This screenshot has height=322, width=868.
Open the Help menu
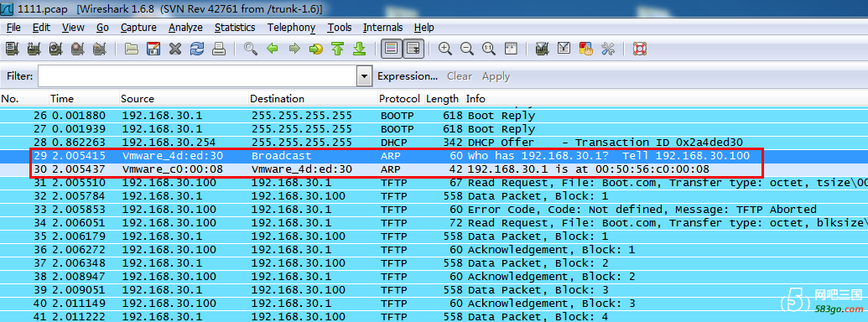[x=424, y=27]
